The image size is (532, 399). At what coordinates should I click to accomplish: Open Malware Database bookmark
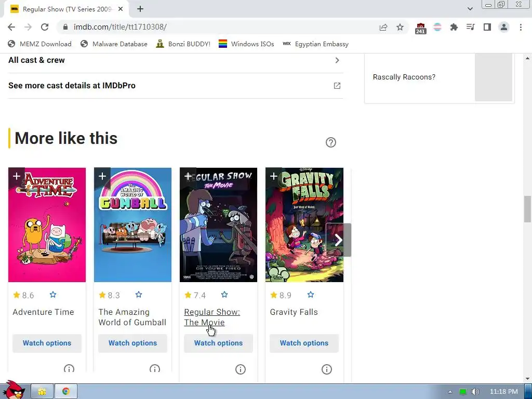click(x=114, y=44)
